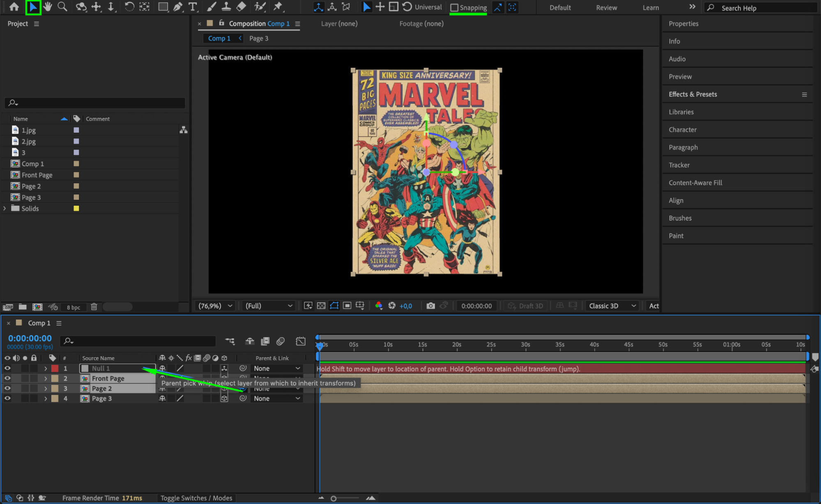
Task: Select the Zoom magnifier tool
Action: tap(62, 7)
